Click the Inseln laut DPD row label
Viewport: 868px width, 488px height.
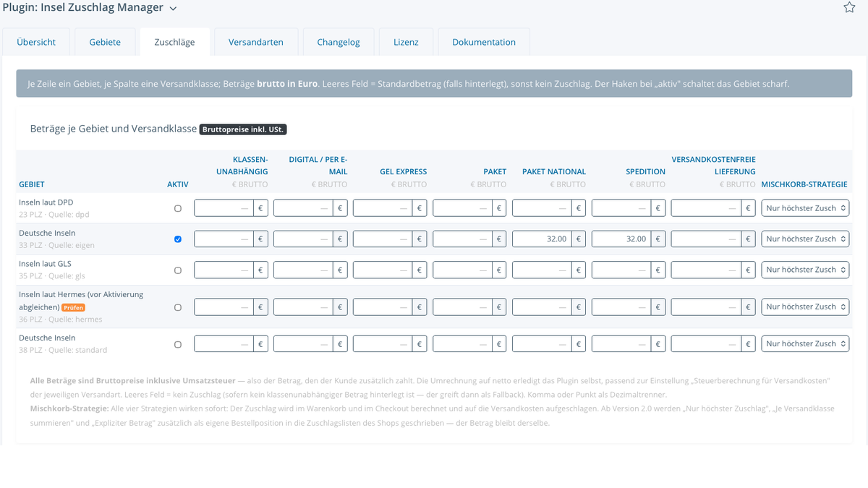point(46,202)
